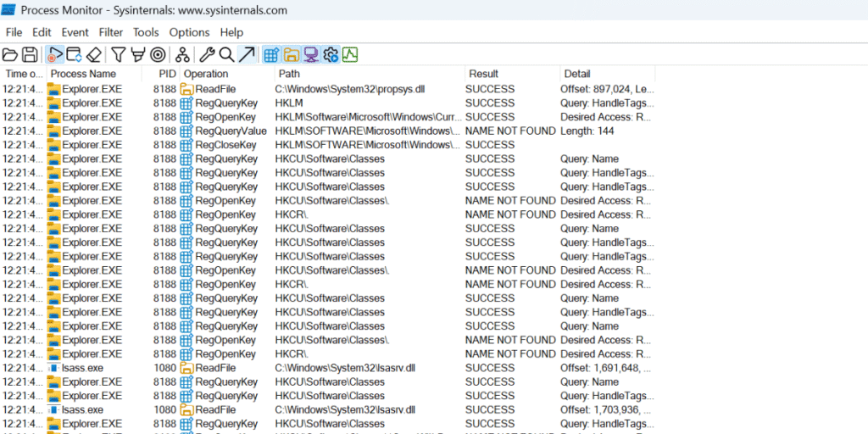The height and width of the screenshot is (434, 868).
Task: Open the Filter funnel icon
Action: click(x=119, y=54)
